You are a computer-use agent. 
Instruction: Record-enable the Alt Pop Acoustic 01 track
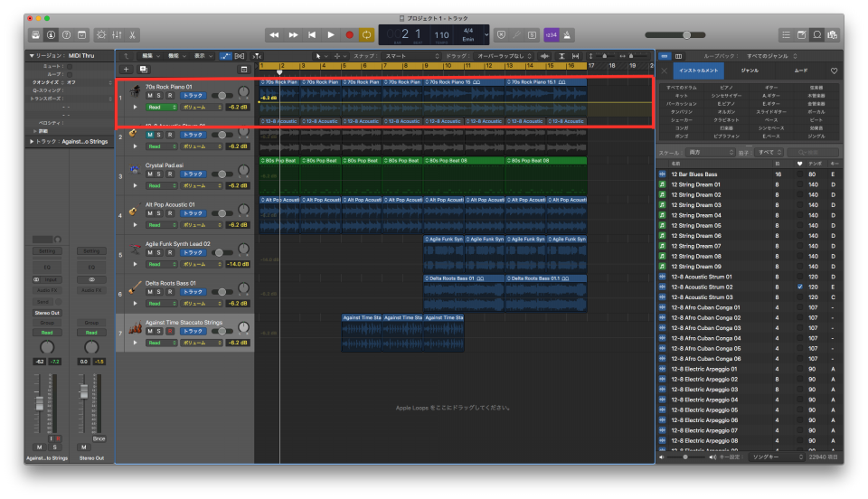coord(170,213)
